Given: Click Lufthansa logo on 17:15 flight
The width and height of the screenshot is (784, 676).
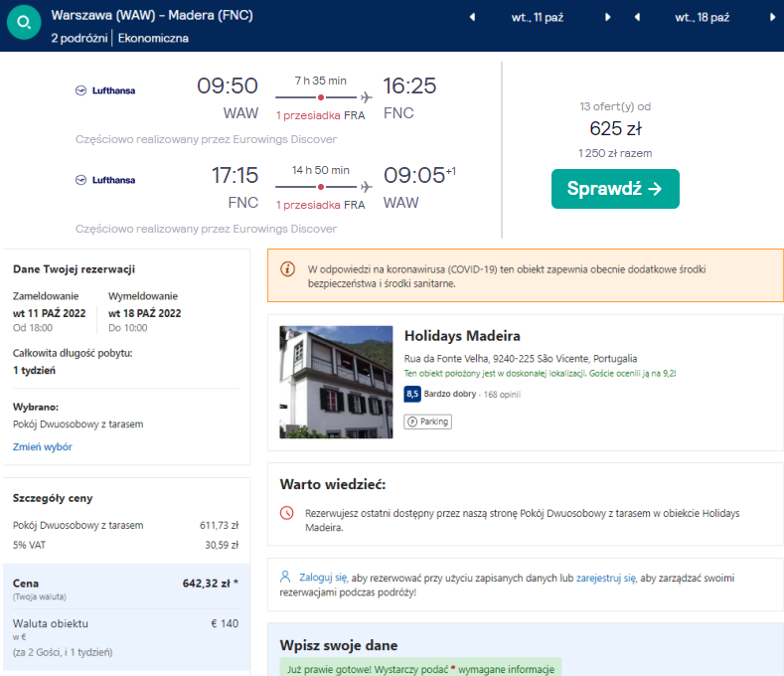Looking at the screenshot, I should point(105,180).
